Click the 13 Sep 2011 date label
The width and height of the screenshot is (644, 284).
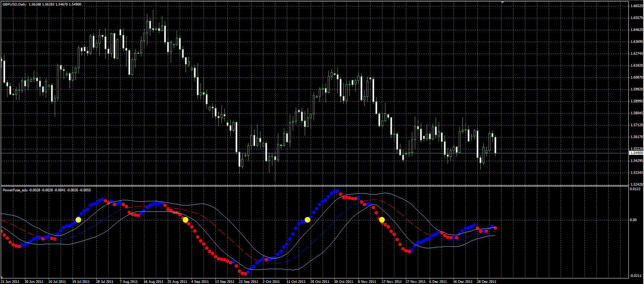click(225, 282)
